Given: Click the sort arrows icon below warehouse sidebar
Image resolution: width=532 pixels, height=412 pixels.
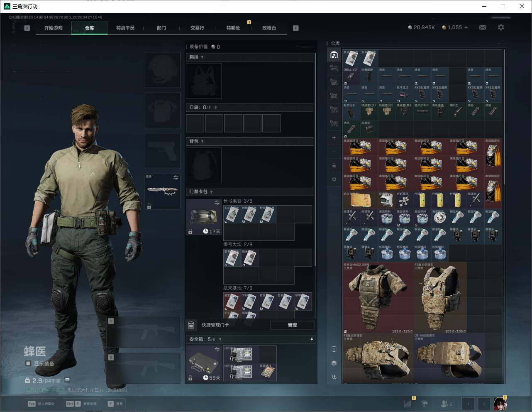Looking at the screenshot, I should click(334, 377).
